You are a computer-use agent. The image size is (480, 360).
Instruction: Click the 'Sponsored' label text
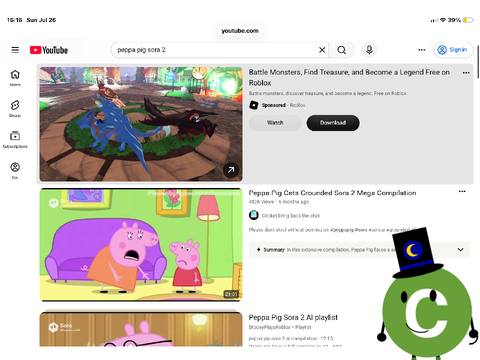pos(273,105)
